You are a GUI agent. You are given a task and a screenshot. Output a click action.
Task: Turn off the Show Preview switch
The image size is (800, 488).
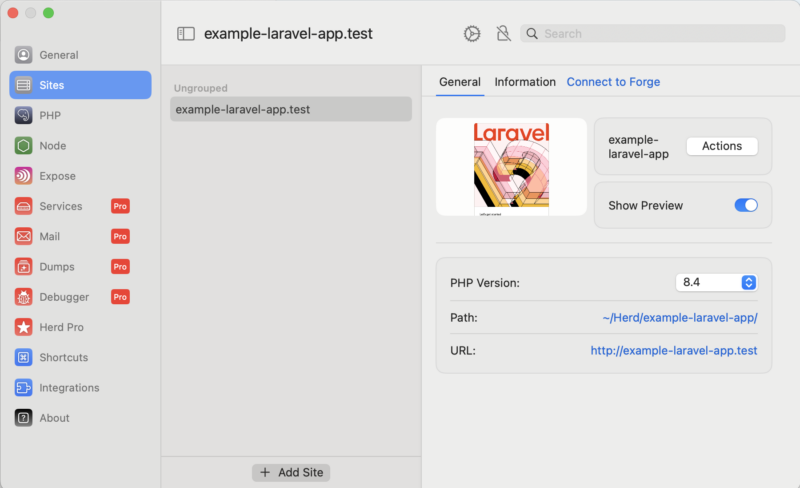click(x=746, y=205)
